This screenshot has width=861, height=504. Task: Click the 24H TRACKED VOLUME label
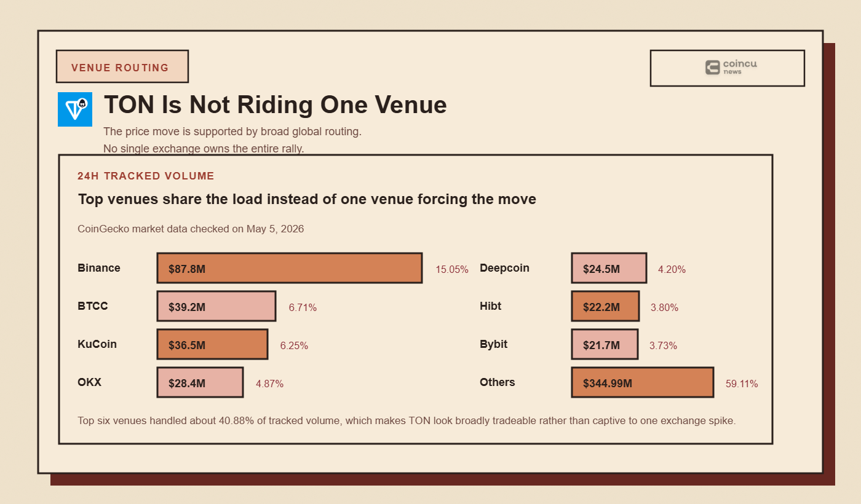[146, 176]
